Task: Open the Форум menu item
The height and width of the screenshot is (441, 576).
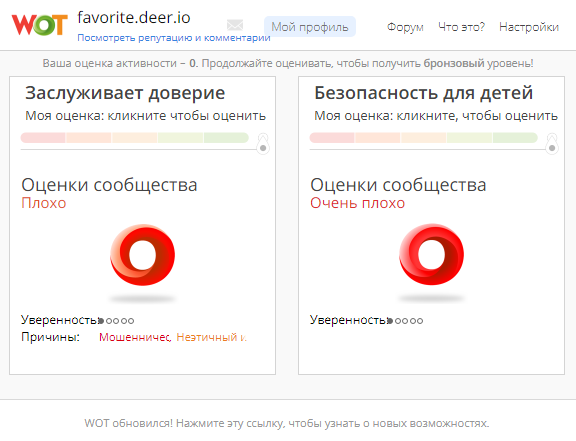Action: coord(405,27)
